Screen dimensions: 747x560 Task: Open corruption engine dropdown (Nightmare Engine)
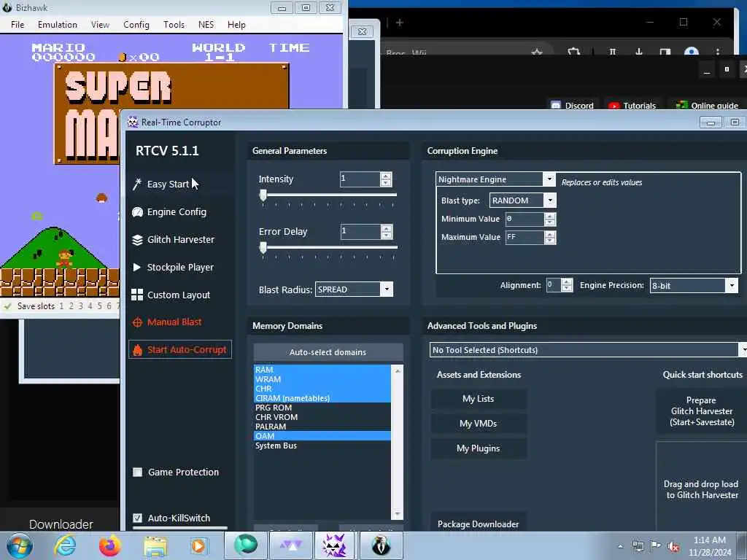coord(549,179)
